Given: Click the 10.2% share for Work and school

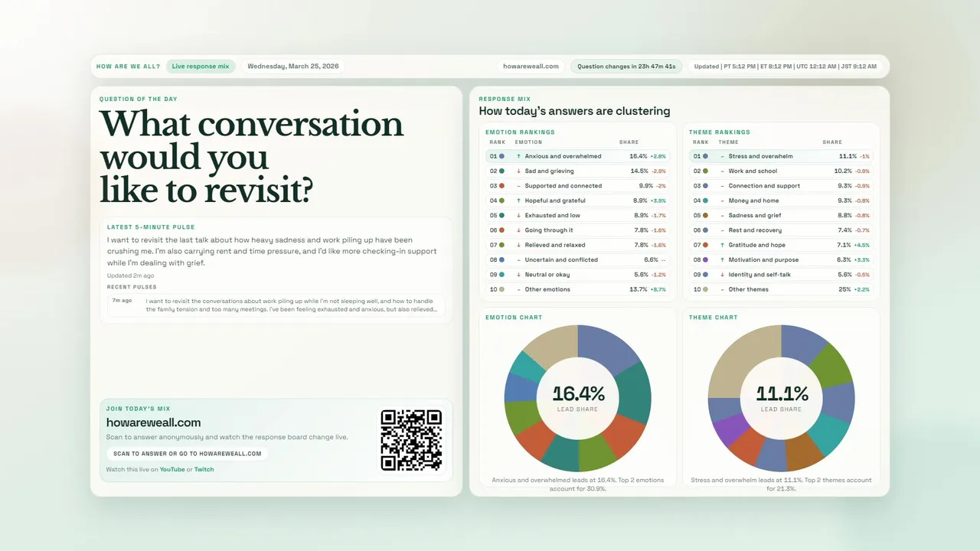Looking at the screenshot, I should (x=842, y=171).
